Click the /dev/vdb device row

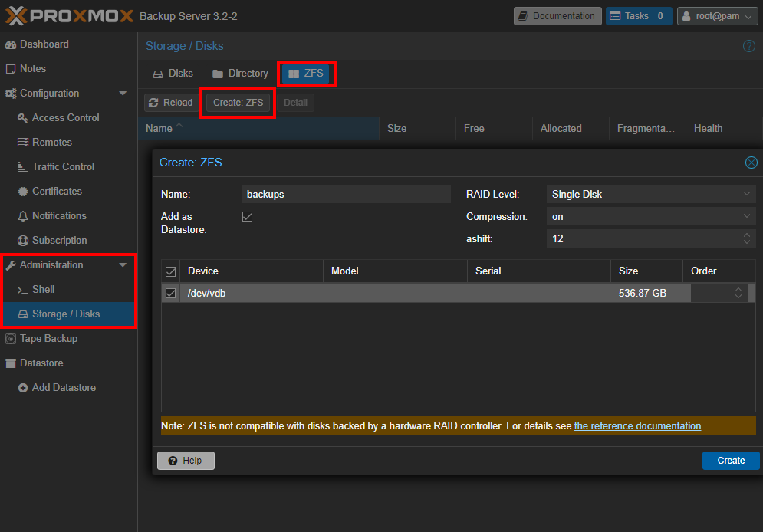[458, 294]
